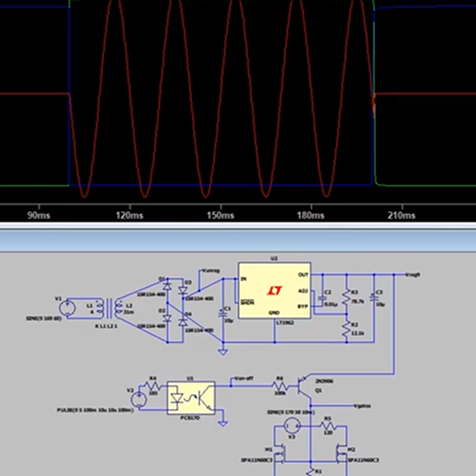Click the 120ms time axis label
The image size is (476, 476).
tap(129, 216)
